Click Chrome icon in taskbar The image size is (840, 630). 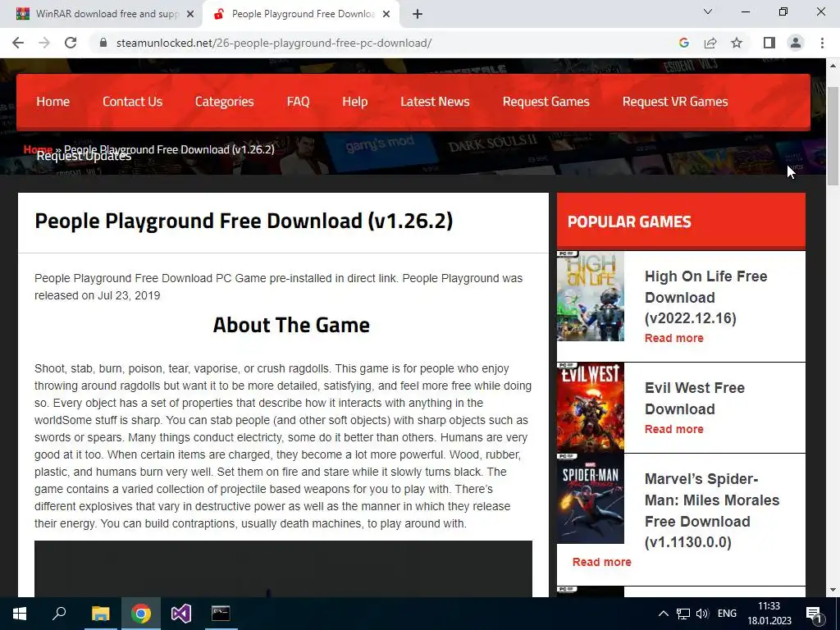click(140, 614)
